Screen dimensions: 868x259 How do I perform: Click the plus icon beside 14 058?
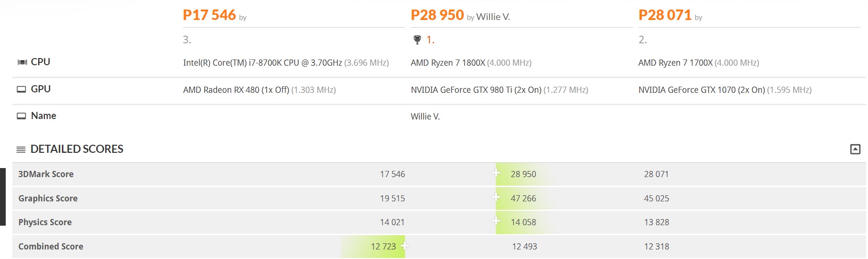click(x=496, y=221)
